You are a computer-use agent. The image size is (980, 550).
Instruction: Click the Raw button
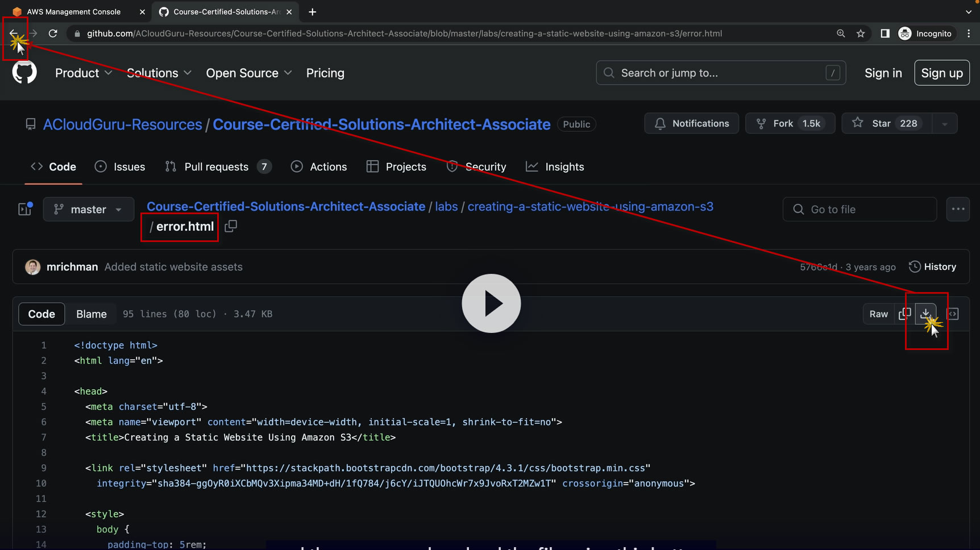tap(878, 314)
